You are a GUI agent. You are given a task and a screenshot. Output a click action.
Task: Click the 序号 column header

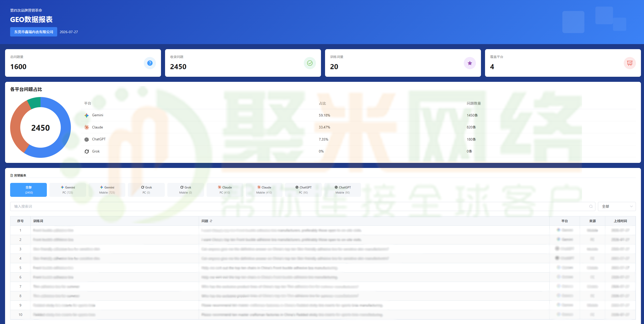click(20, 221)
